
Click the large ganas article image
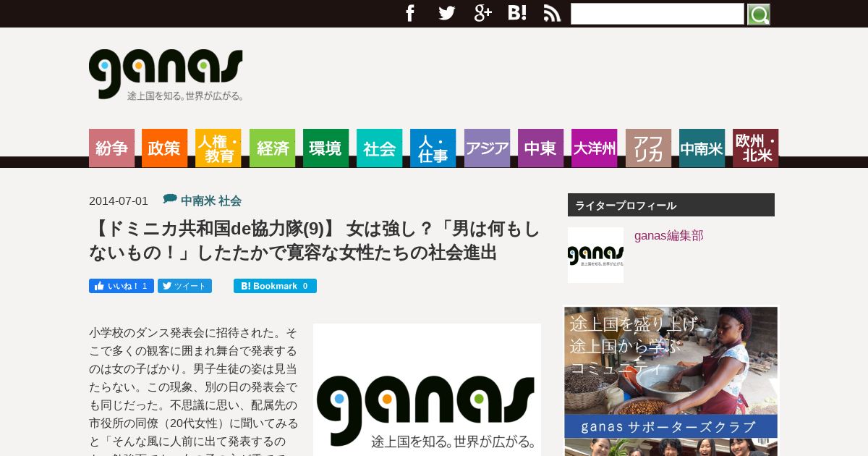click(x=427, y=389)
